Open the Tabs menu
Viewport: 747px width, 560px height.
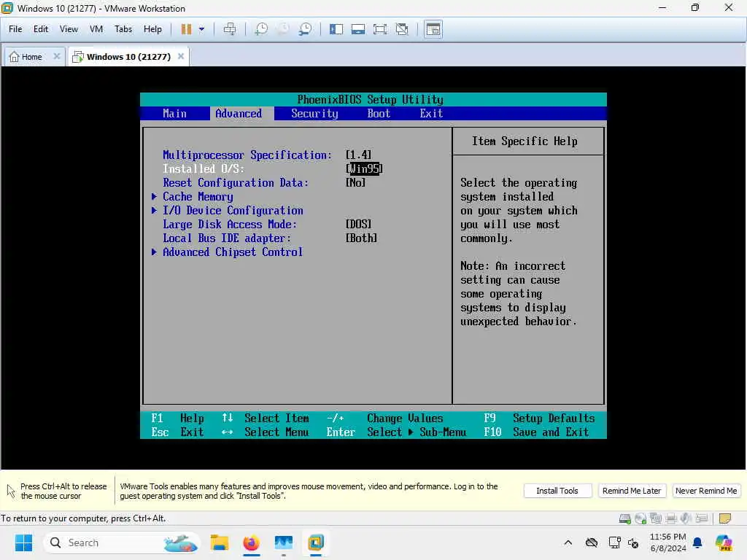click(123, 29)
